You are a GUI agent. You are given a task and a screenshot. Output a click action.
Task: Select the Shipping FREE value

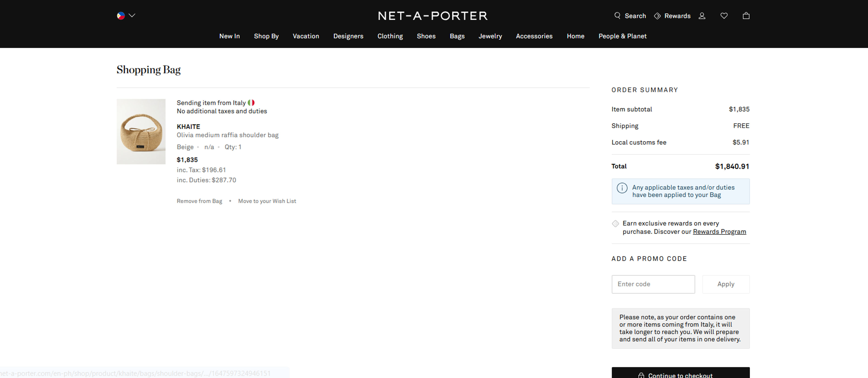(x=741, y=126)
